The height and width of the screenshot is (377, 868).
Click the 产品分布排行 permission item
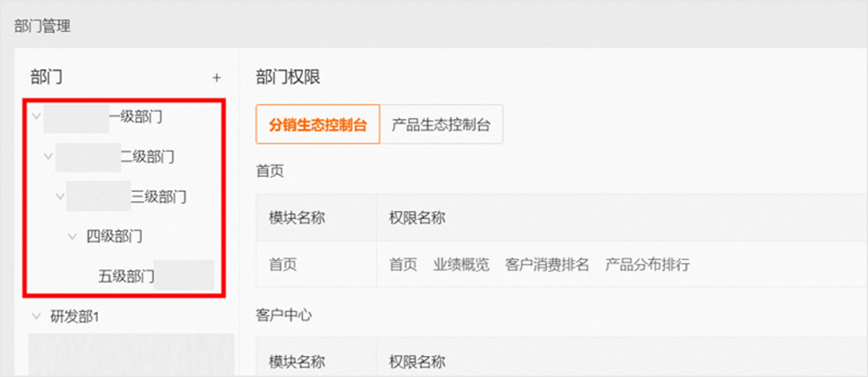(648, 264)
